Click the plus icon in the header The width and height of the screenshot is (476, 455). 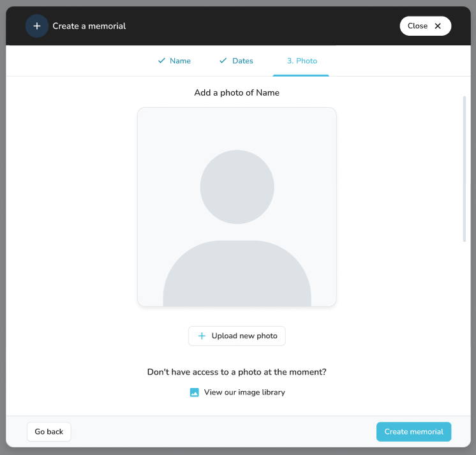[37, 26]
